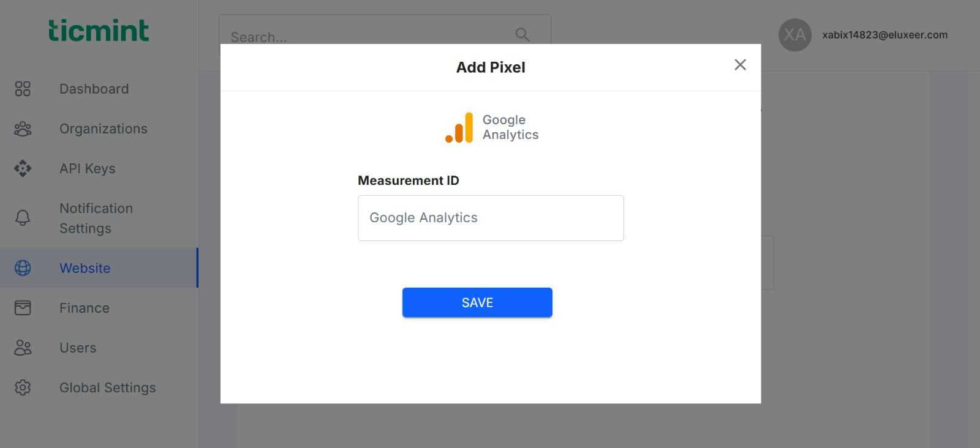This screenshot has width=980, height=448.
Task: Click the Google Analytics logo icon
Action: pos(459,127)
